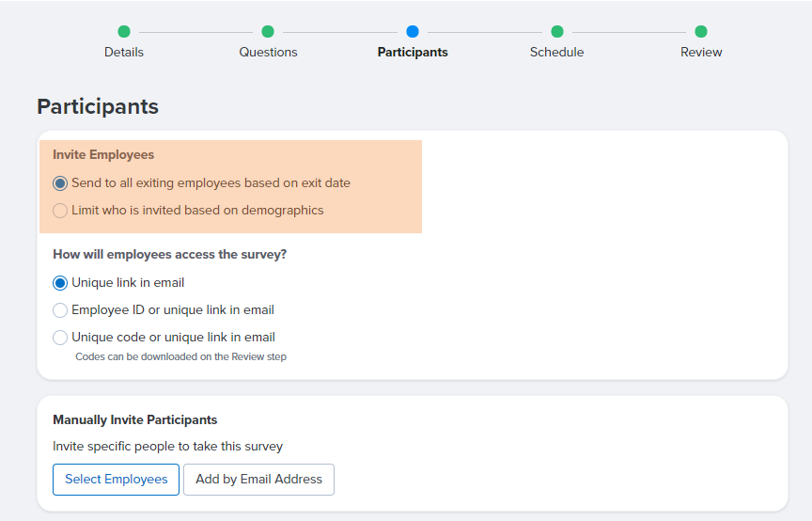The image size is (812, 521).
Task: Open the Review step label
Action: tap(701, 53)
